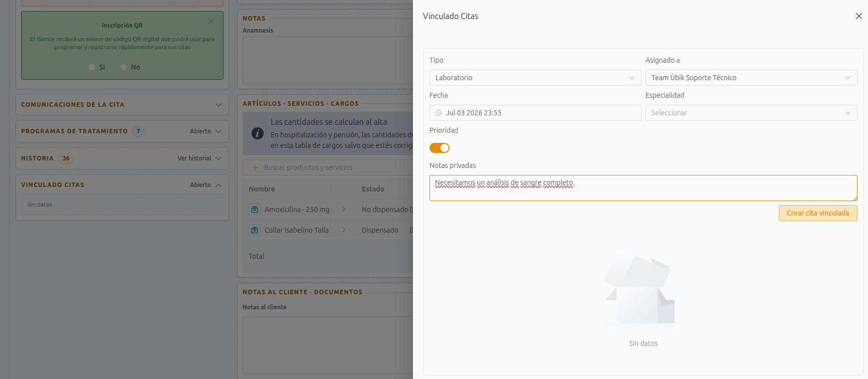The width and height of the screenshot is (868, 379).
Task: Click the Notas privadas text area
Action: (x=643, y=188)
